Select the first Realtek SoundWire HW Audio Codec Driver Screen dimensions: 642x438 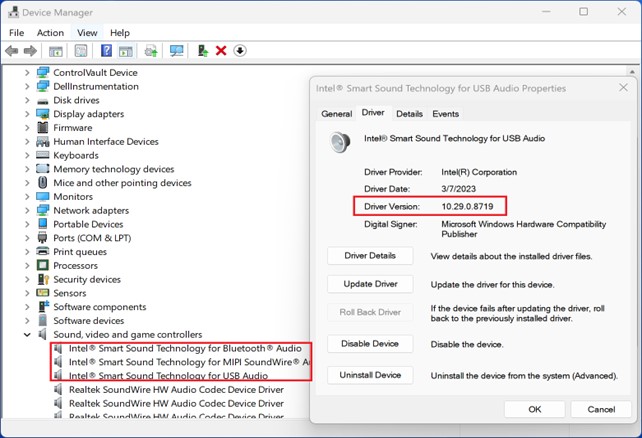coord(176,390)
